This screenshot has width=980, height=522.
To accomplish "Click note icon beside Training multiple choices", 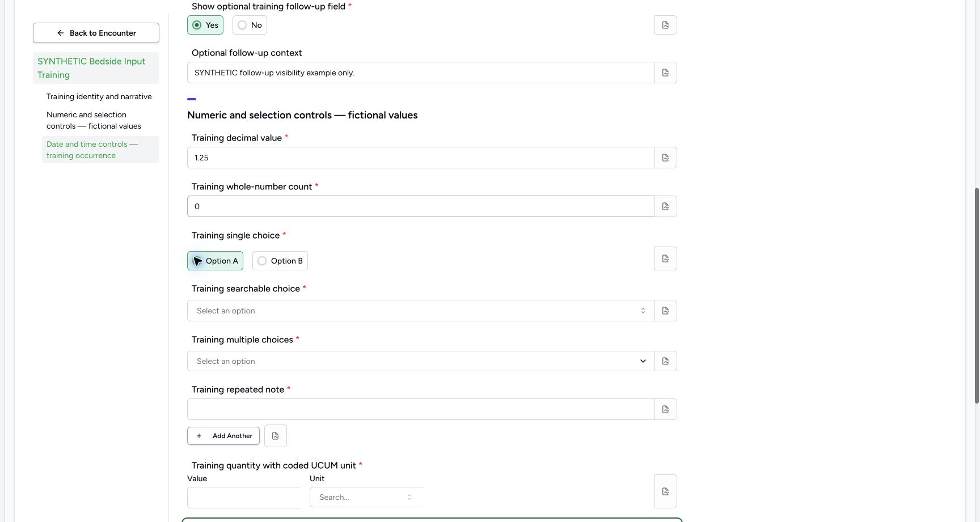I will click(x=665, y=361).
